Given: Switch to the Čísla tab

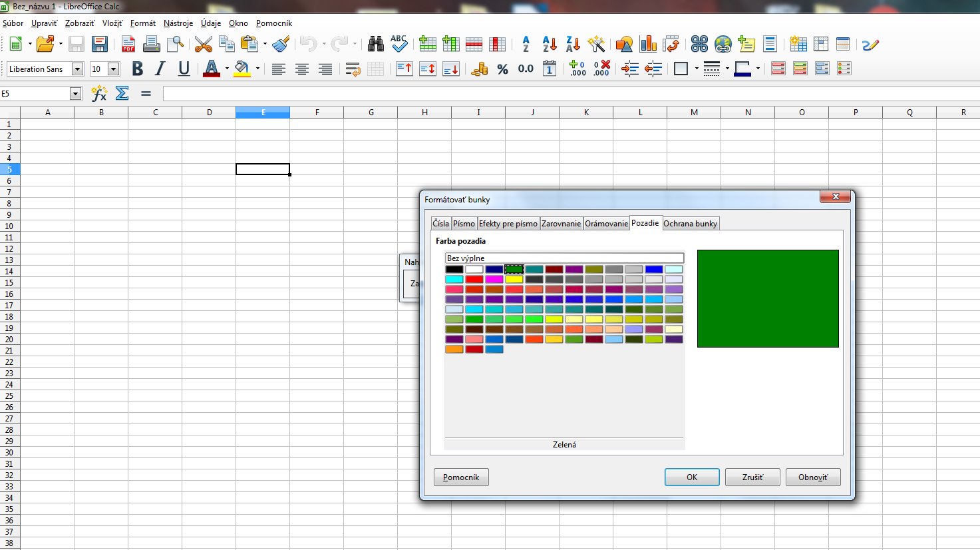Looking at the screenshot, I should 440,223.
